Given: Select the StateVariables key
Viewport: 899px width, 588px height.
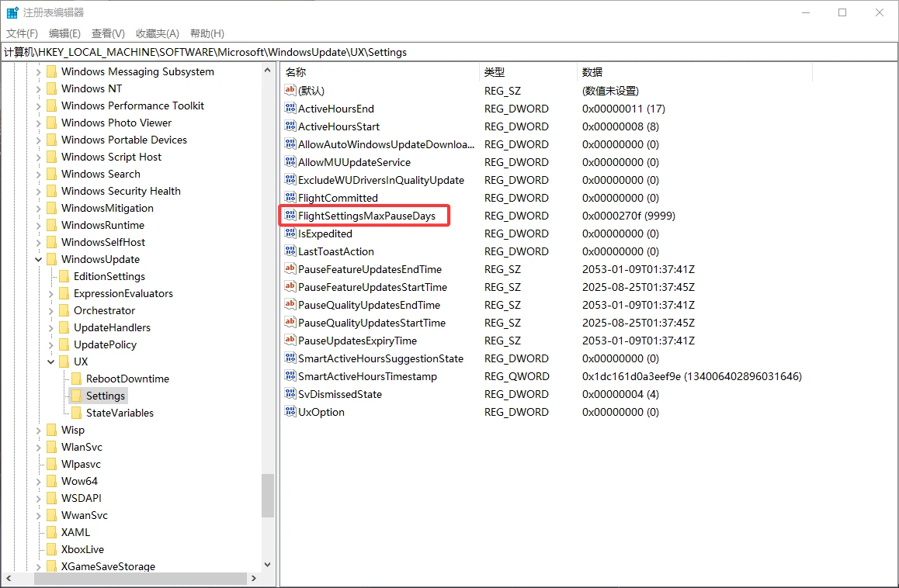Looking at the screenshot, I should pyautogui.click(x=120, y=413).
